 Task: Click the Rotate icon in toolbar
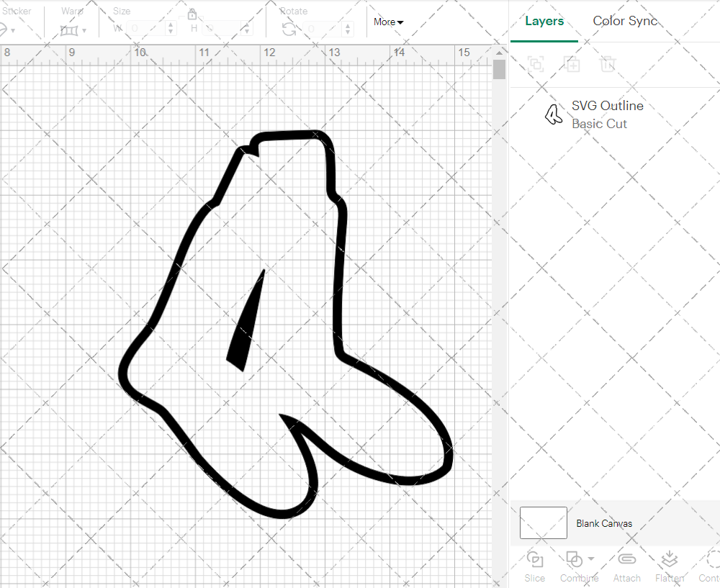point(289,29)
